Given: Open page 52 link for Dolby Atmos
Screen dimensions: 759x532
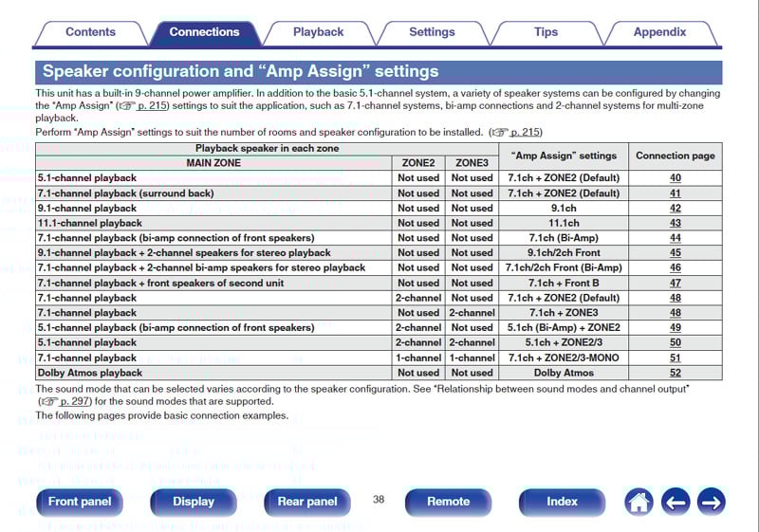Looking at the screenshot, I should 675,373.
